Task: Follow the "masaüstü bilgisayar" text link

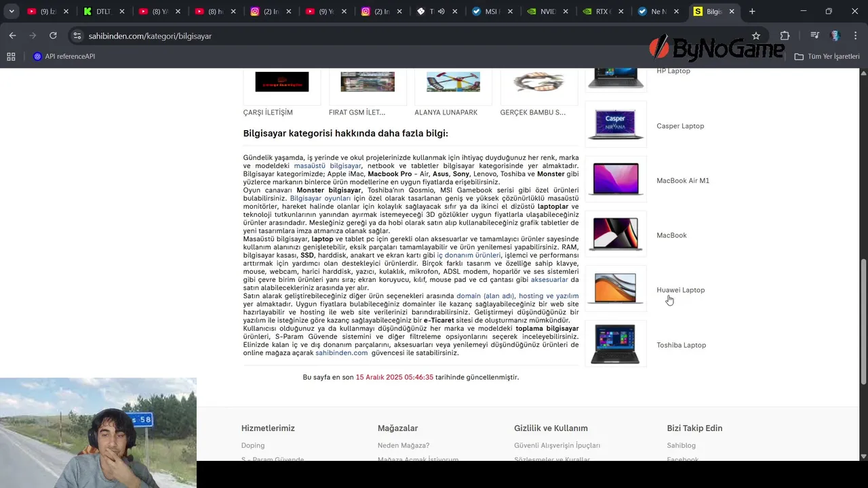Action: coord(328,166)
